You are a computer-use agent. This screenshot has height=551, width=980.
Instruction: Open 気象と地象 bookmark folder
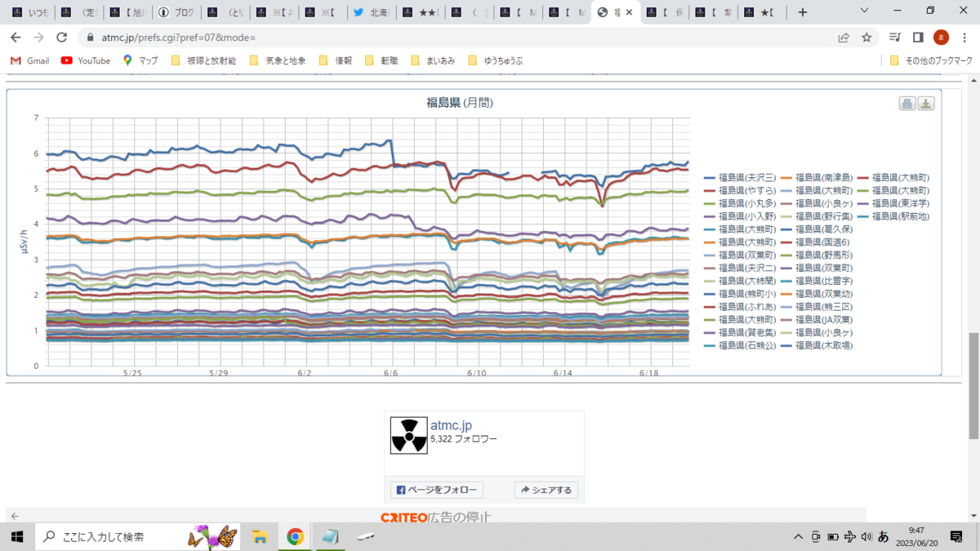point(278,60)
